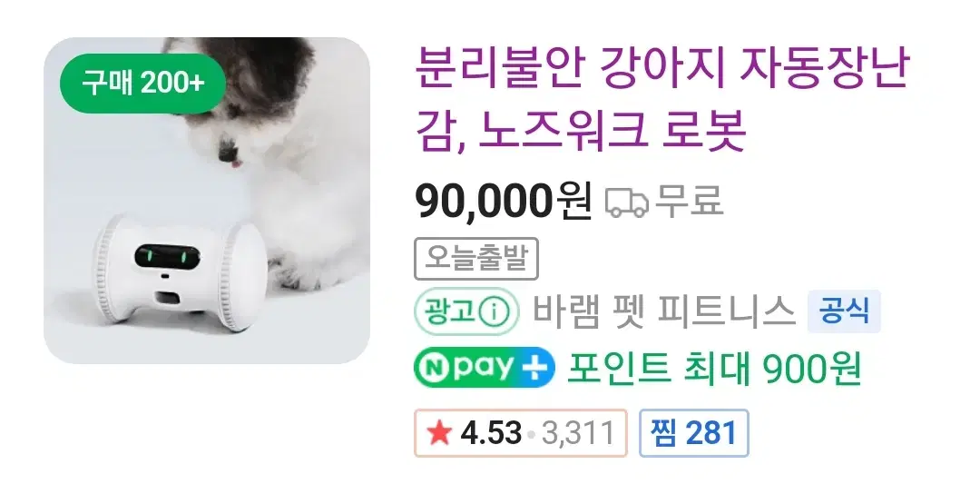Open 포인트 최대 900원 point details
980x484 pixels.
click(x=714, y=369)
